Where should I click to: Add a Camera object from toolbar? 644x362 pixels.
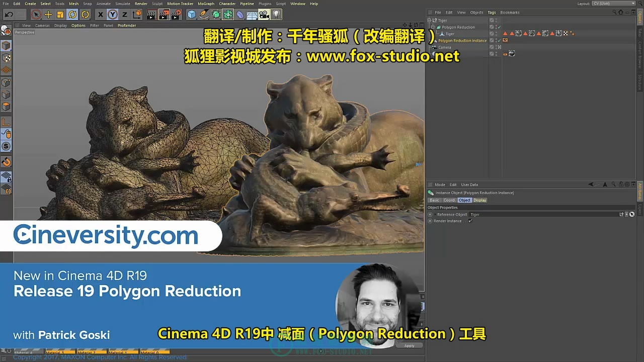(264, 15)
